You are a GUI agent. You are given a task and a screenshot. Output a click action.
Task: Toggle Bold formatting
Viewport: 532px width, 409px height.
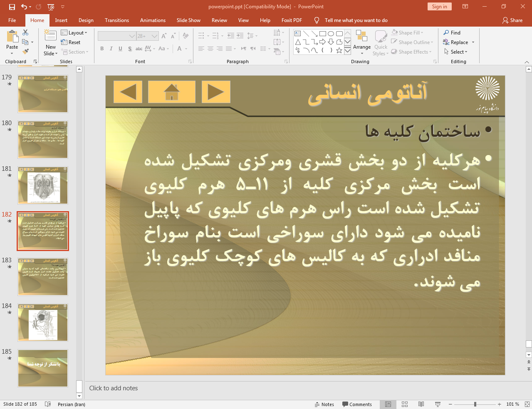click(102, 49)
